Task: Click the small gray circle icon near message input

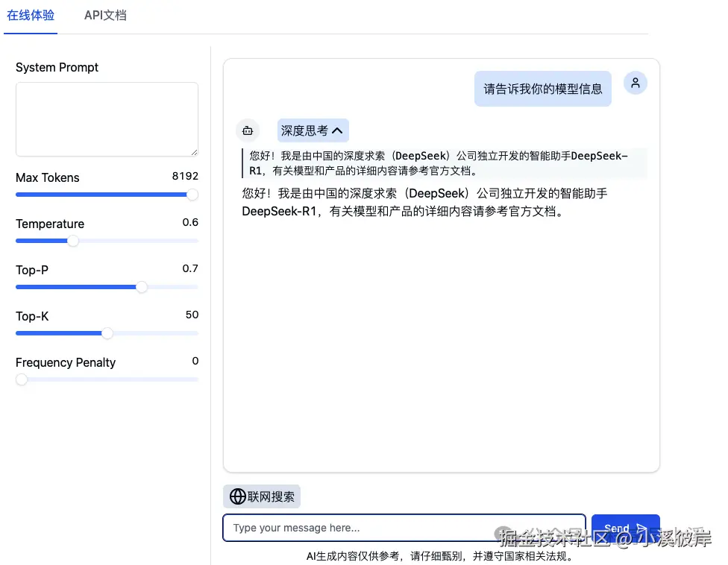Action: pyautogui.click(x=504, y=534)
